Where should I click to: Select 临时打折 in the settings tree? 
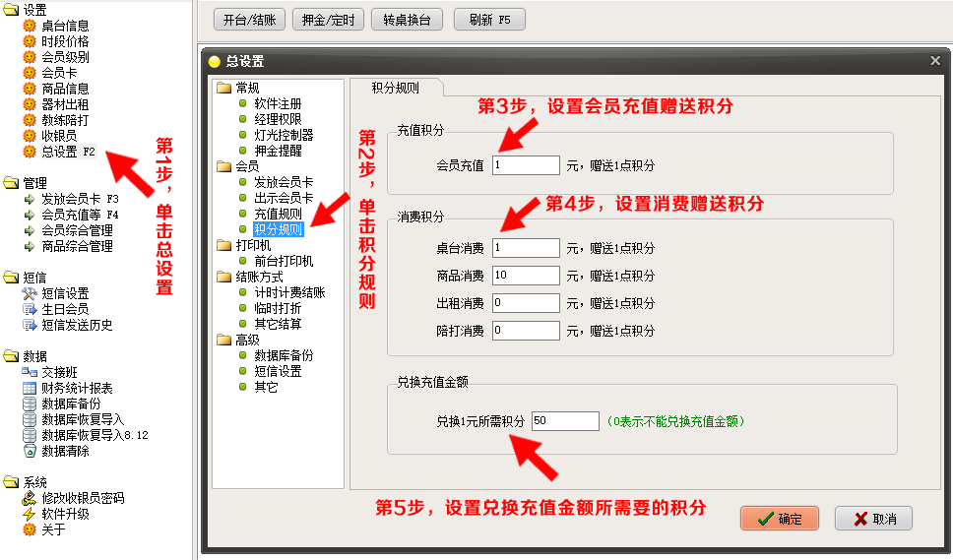click(278, 309)
